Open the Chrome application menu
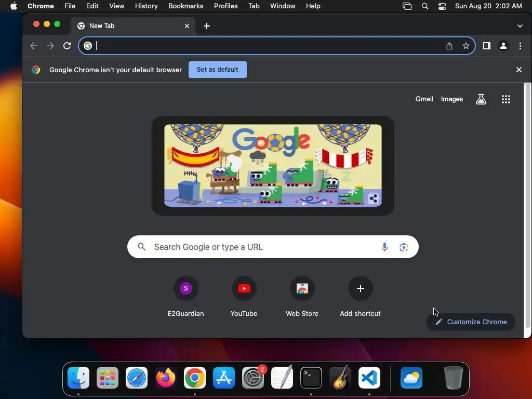 pyautogui.click(x=41, y=6)
